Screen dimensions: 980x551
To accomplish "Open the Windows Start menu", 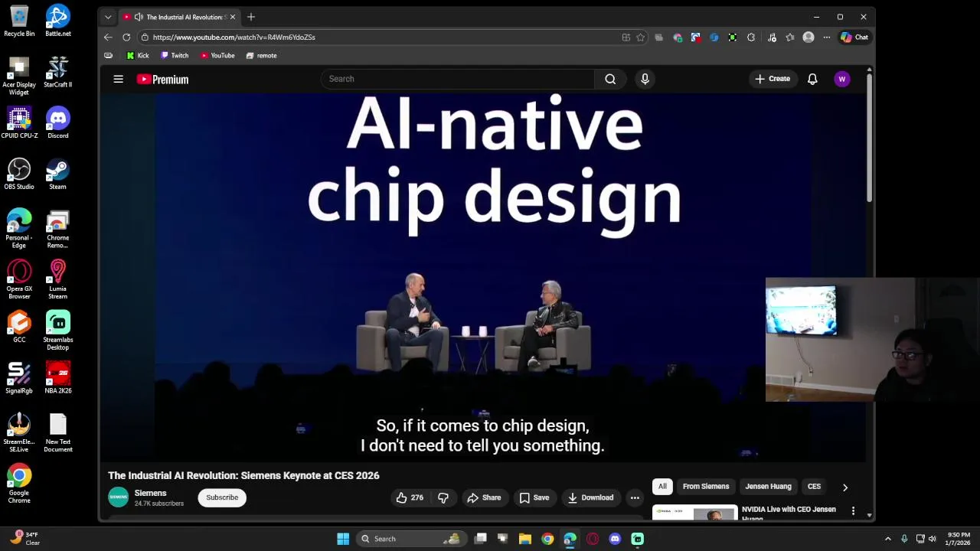I will 343,539.
